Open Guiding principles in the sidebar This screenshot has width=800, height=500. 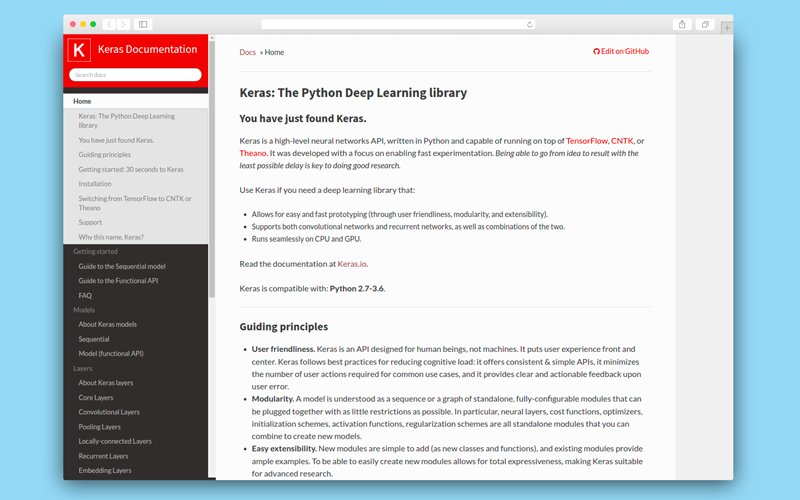(x=105, y=155)
